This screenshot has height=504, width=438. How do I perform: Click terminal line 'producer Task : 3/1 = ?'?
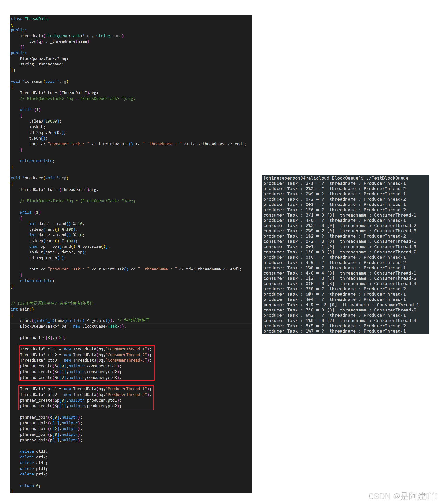[335, 184]
